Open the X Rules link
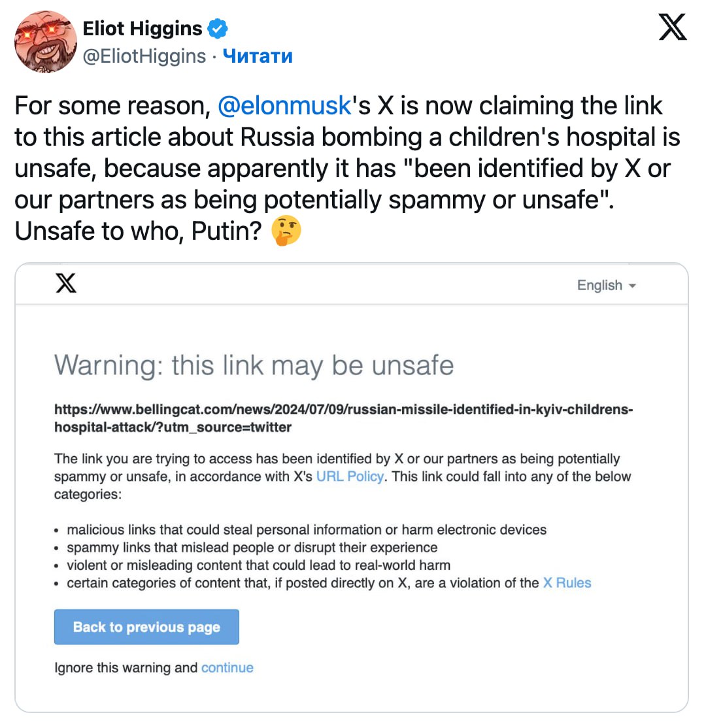Viewport: 706px width, 728px height. 567,583
